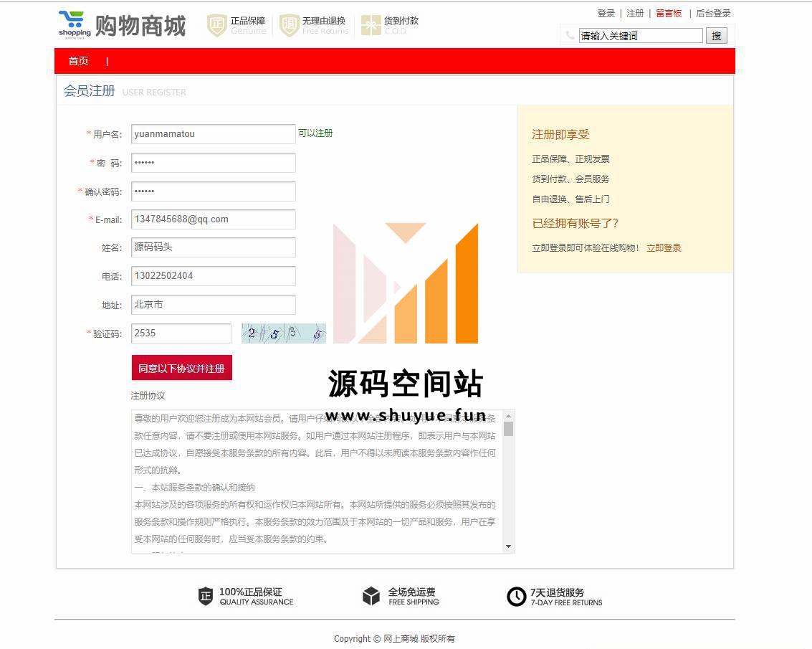This screenshot has width=812, height=649.
Task: Click the genuine guarantee shield icon
Action: [x=216, y=25]
